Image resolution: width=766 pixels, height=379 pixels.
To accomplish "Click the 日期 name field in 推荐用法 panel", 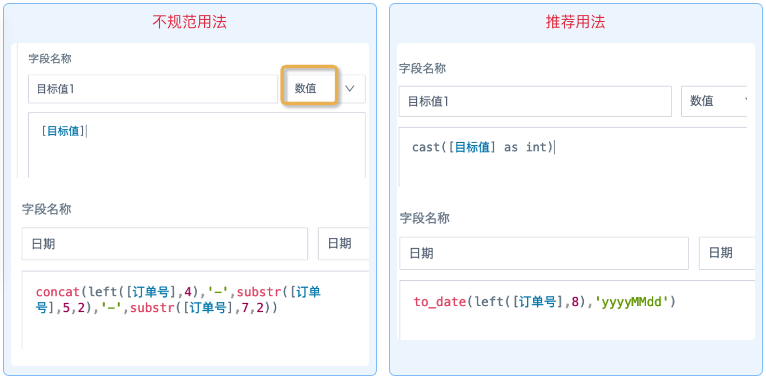I will point(544,253).
